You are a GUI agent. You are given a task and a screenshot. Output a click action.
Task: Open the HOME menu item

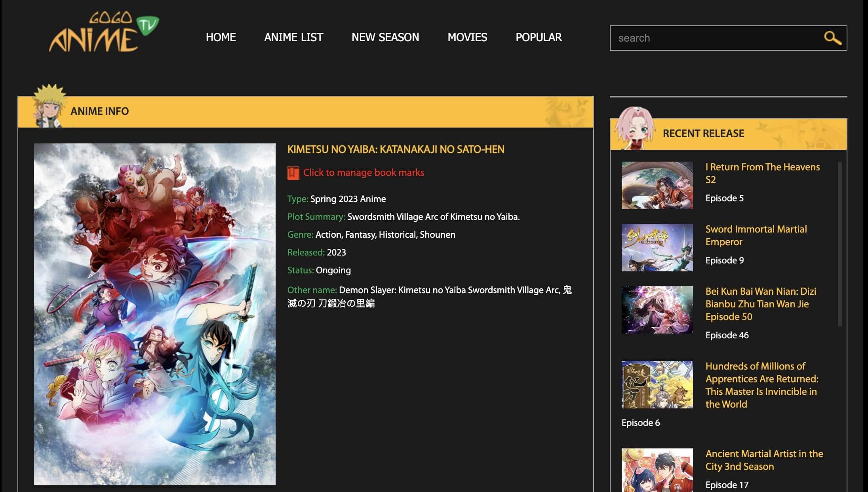221,37
